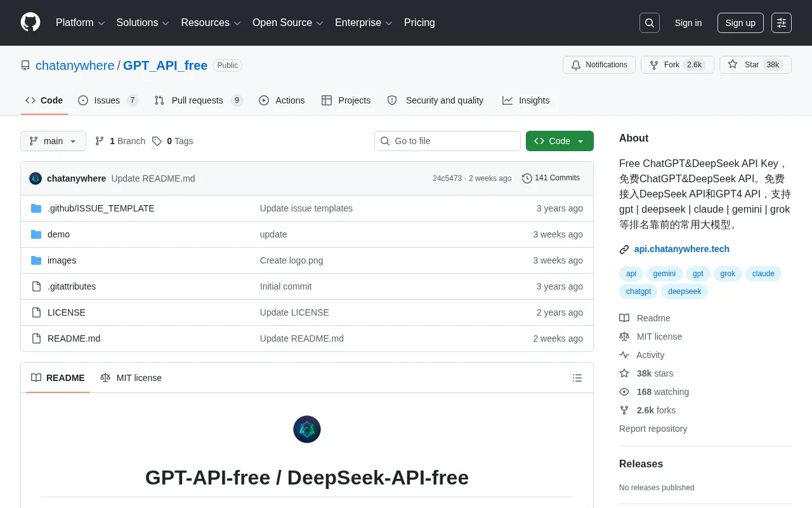Open the Pricing link in header
The image size is (812, 508).
coord(419,23)
